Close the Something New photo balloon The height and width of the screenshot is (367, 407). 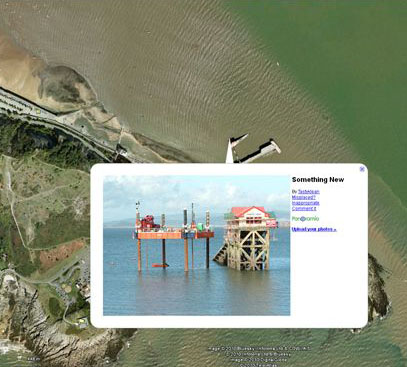tap(362, 169)
